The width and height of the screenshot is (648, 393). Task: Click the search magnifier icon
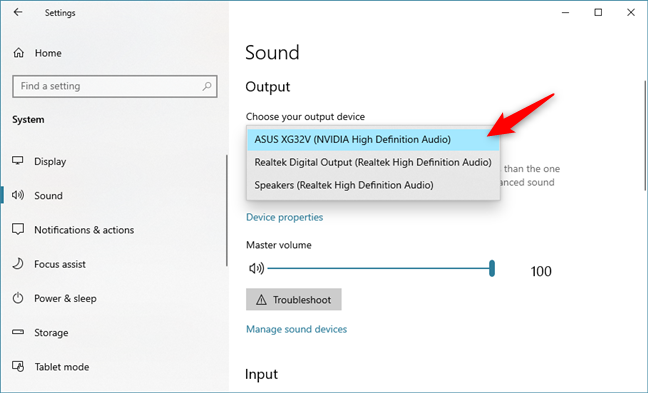[207, 86]
